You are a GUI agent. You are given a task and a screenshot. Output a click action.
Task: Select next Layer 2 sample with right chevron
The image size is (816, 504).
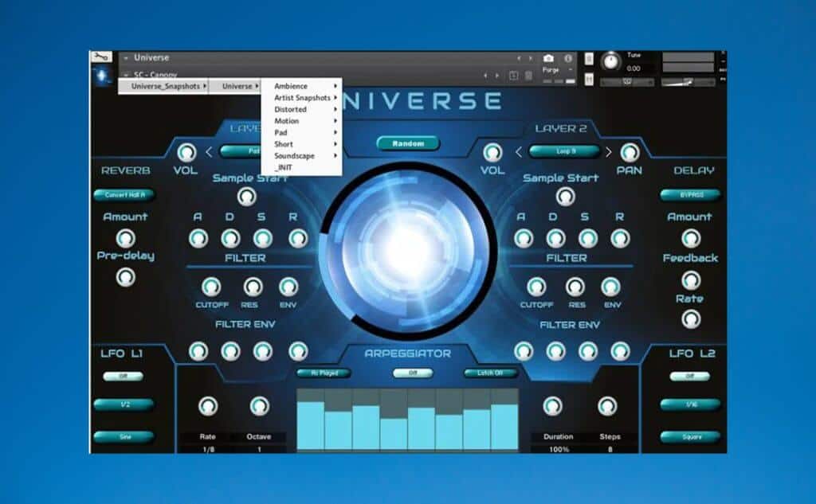[608, 152]
